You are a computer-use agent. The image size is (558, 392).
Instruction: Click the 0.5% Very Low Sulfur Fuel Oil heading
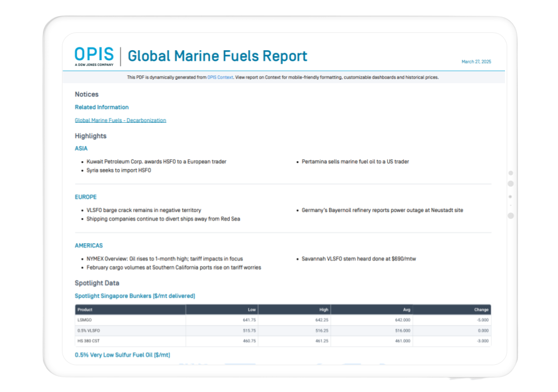pyautogui.click(x=122, y=355)
